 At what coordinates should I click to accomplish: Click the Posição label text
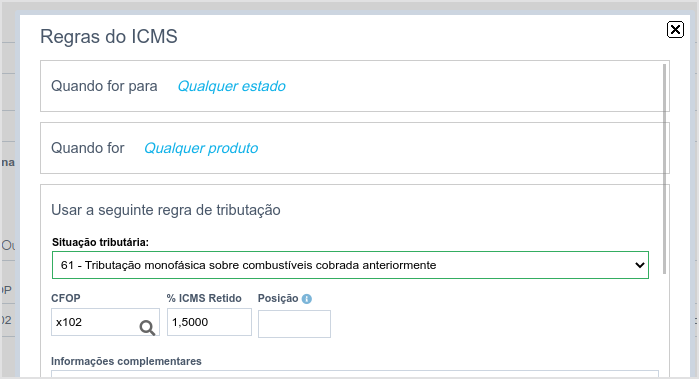278,298
